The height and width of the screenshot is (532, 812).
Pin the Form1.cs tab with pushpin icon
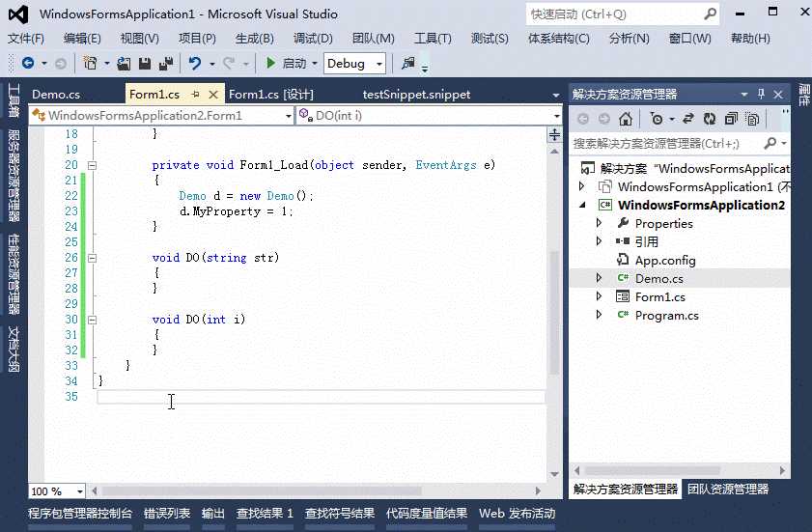pos(195,95)
